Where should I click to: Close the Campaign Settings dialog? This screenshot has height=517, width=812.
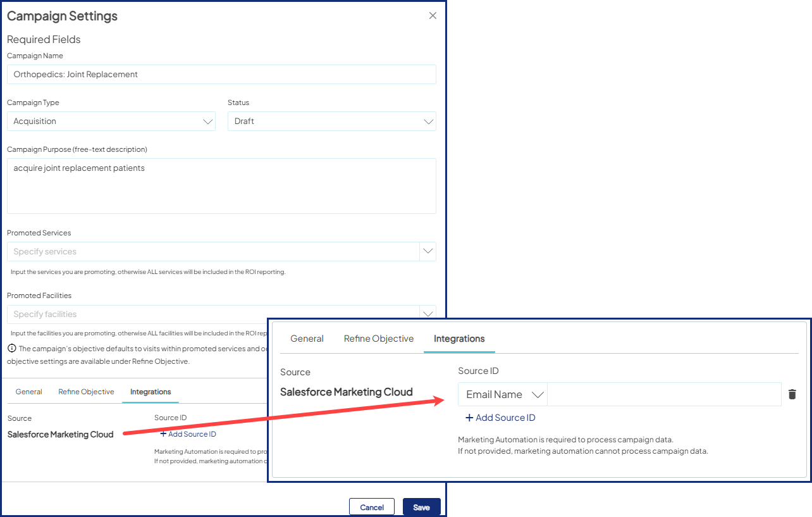tap(433, 15)
